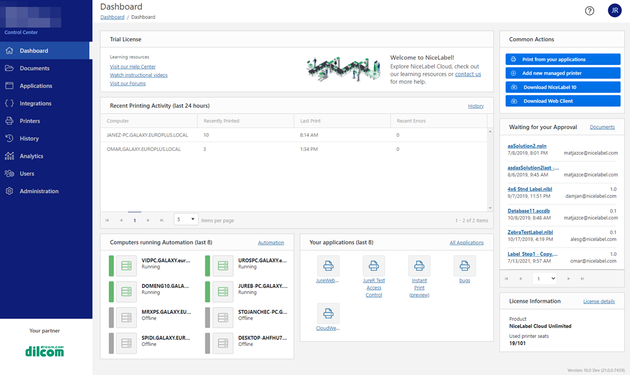The width and height of the screenshot is (630, 375).
Task: Open 4x6 Stnd Label.nlbl document link
Action: [x=530, y=189]
